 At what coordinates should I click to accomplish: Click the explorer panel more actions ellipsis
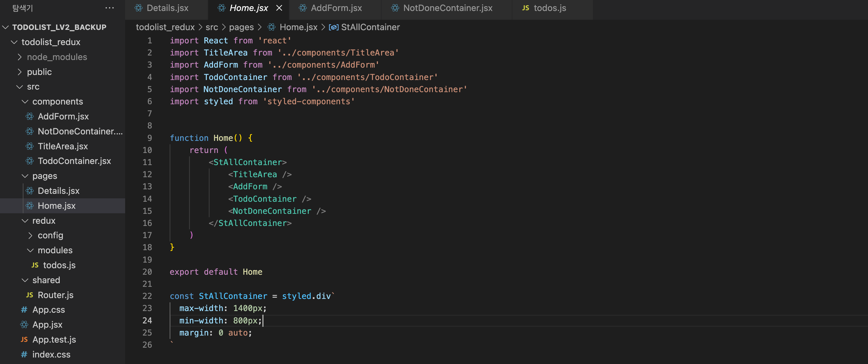pos(110,8)
